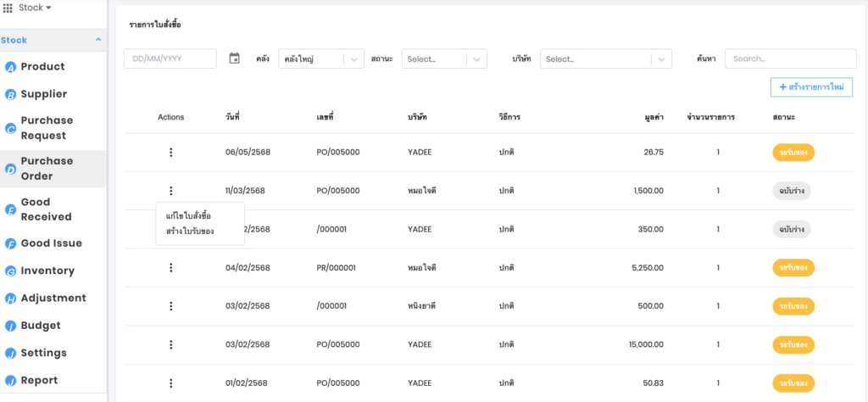
Task: Click the Product icon in sidebar
Action: pos(11,67)
